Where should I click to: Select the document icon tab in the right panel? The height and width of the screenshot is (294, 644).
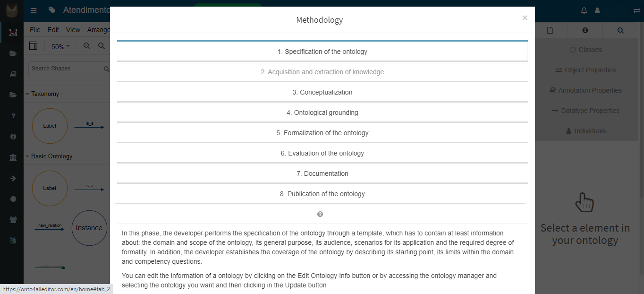pos(550,30)
